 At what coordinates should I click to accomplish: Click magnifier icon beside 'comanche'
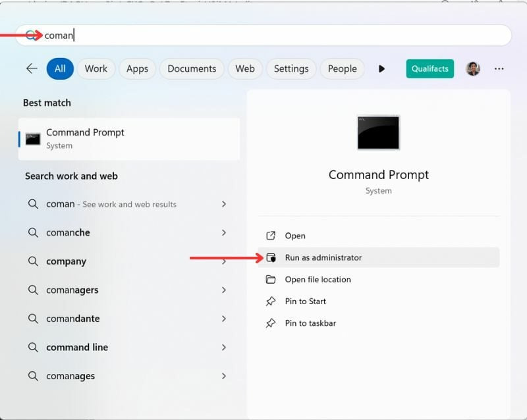click(33, 232)
